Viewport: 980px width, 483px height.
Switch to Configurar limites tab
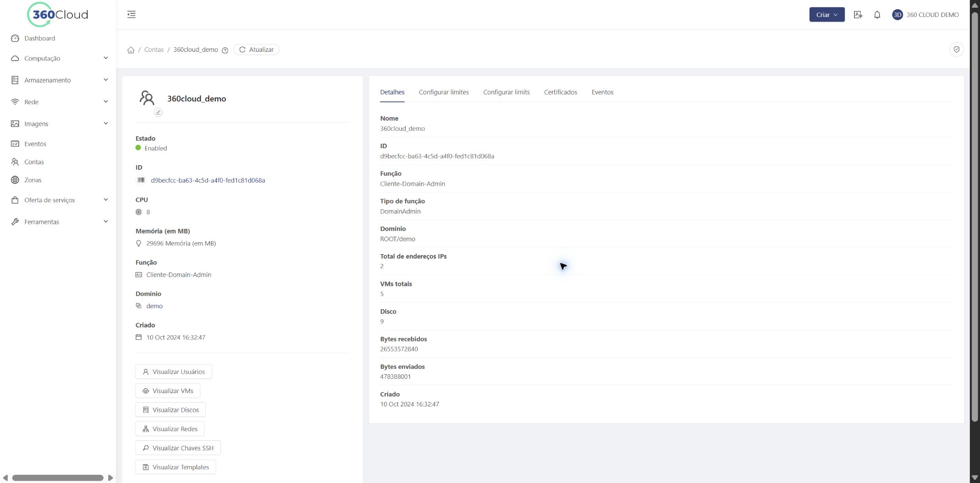click(x=444, y=92)
